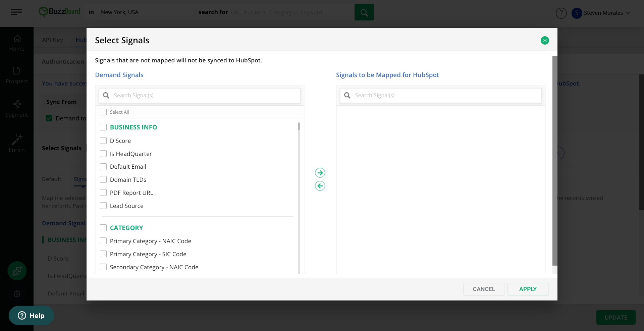
Task: Click the signal list scrollbar
Action: tap(299, 126)
